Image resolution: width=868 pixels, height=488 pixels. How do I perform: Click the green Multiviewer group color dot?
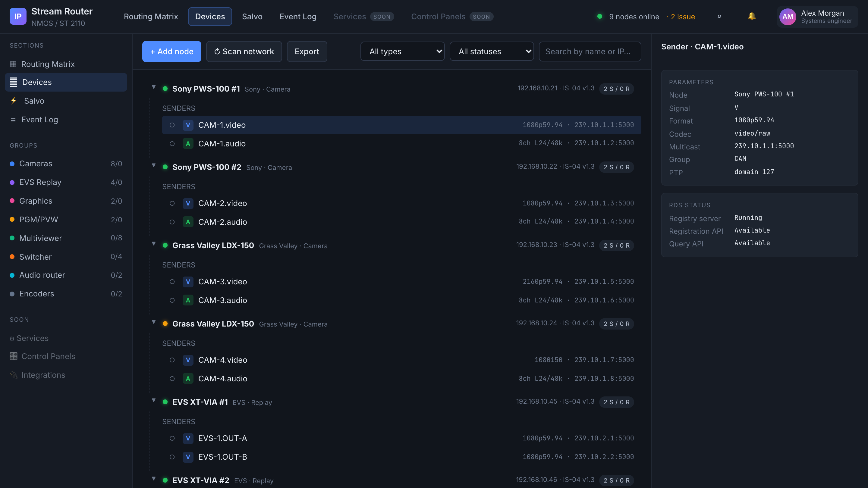[x=12, y=238]
